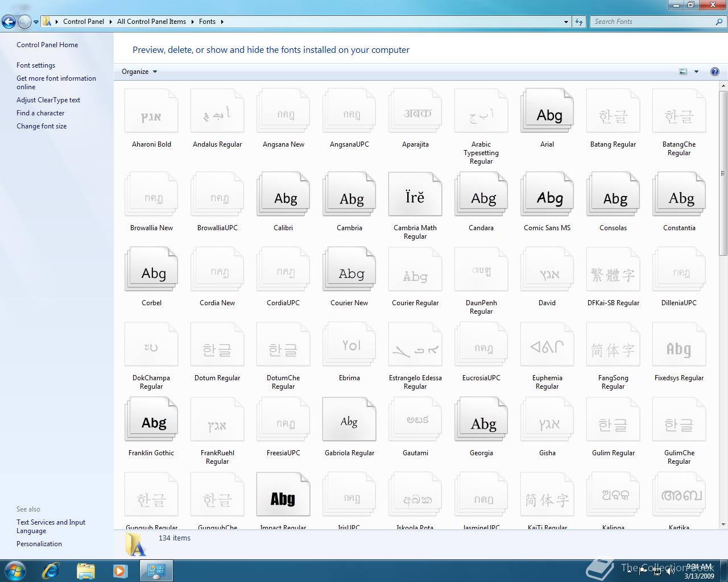The height and width of the screenshot is (582, 728).
Task: Open Control Panel Home link
Action: (47, 45)
